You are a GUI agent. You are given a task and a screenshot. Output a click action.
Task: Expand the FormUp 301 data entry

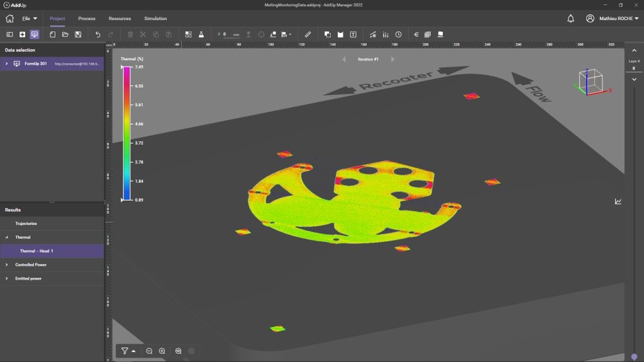click(6, 63)
